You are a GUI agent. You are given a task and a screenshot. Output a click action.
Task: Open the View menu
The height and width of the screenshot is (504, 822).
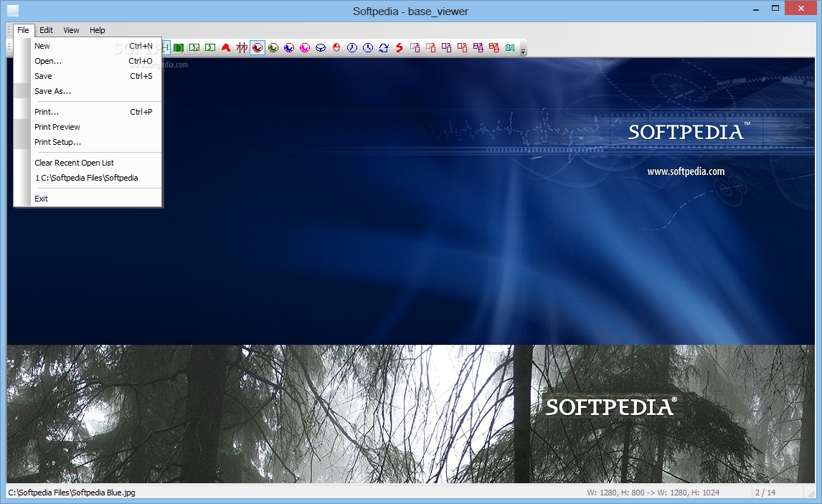point(71,30)
